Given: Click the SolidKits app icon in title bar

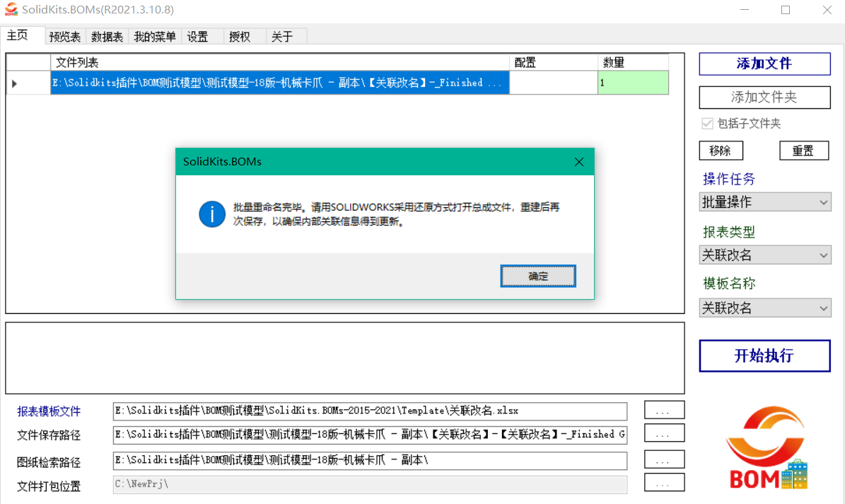Looking at the screenshot, I should coord(13,10).
